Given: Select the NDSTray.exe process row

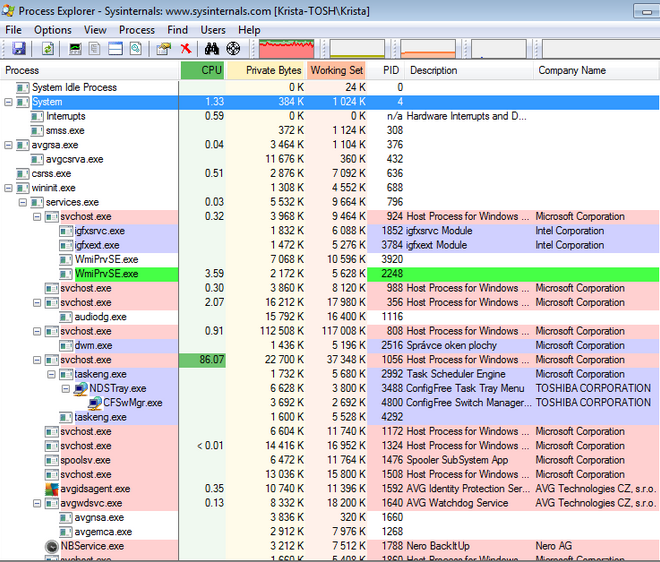Looking at the screenshot, I should tap(117, 388).
